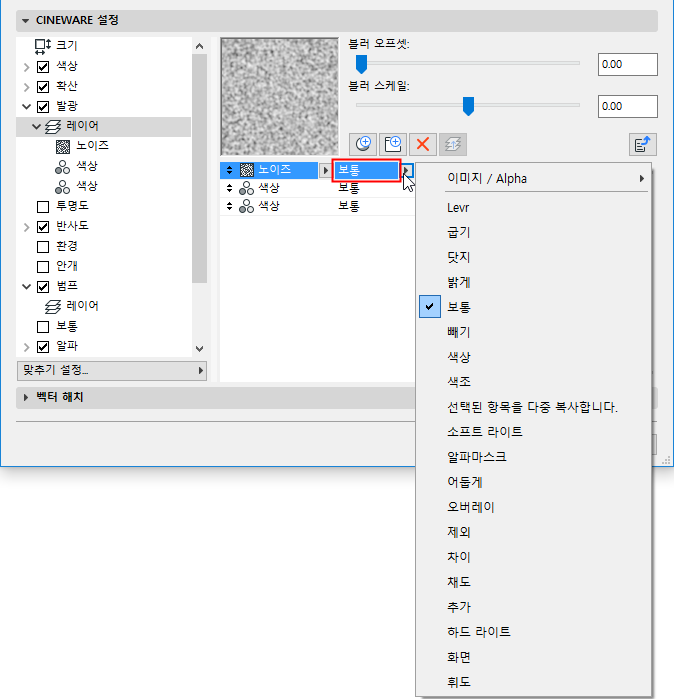674x699 pixels.
Task: Select 오버레이 blend mode
Action: [533, 507]
